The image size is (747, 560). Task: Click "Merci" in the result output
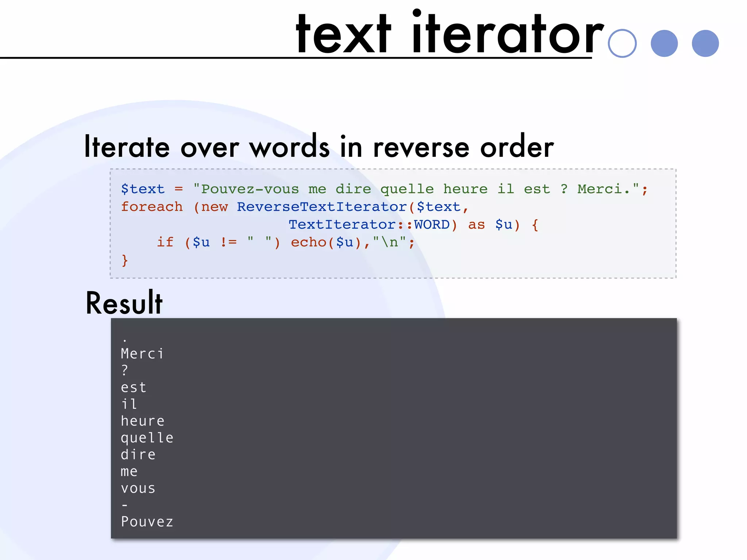[142, 354]
